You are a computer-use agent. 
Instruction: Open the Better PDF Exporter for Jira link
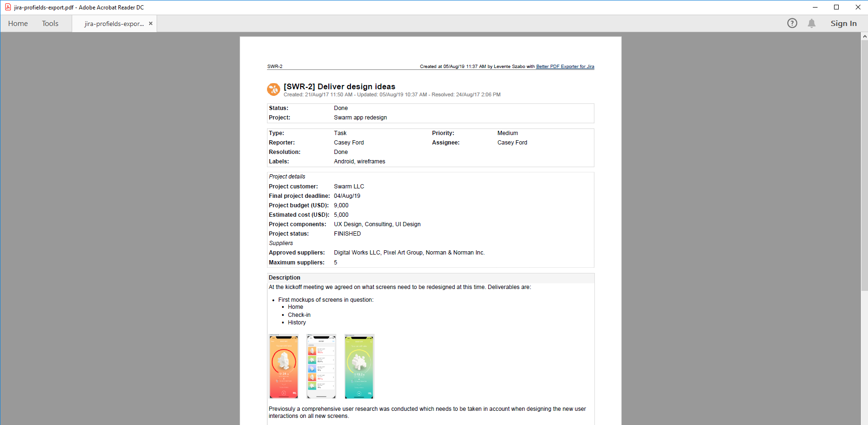565,67
